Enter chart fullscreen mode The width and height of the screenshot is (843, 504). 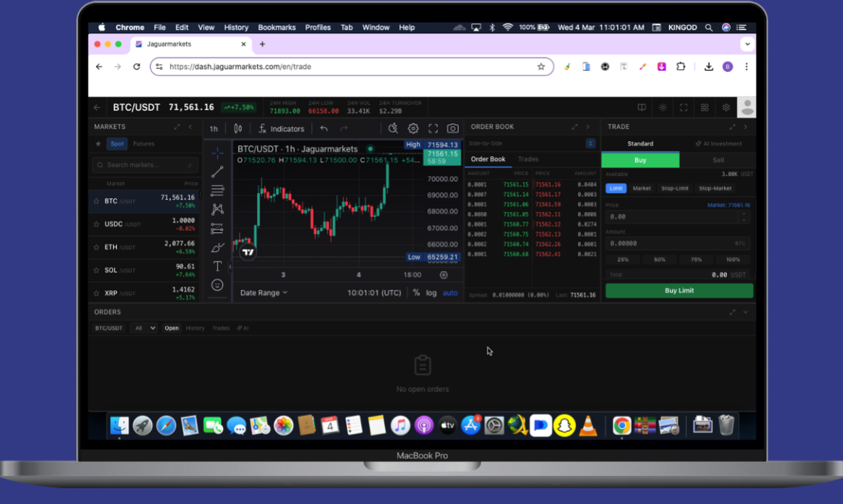pos(433,128)
